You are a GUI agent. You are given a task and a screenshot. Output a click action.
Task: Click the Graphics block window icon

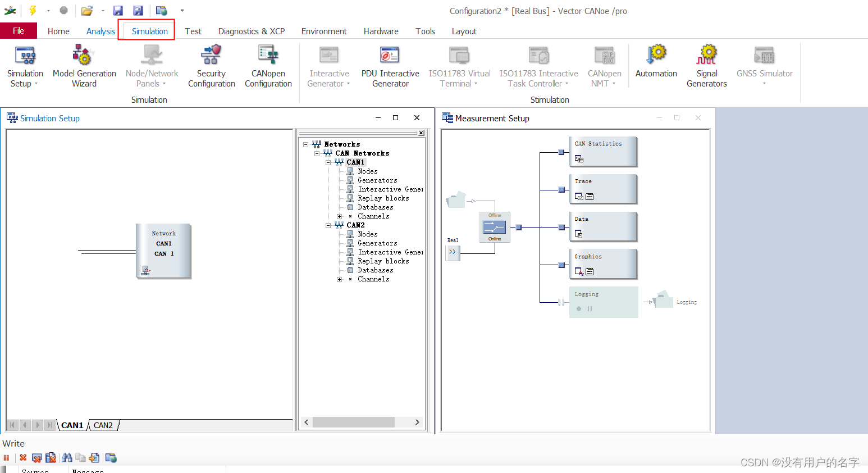[579, 271]
